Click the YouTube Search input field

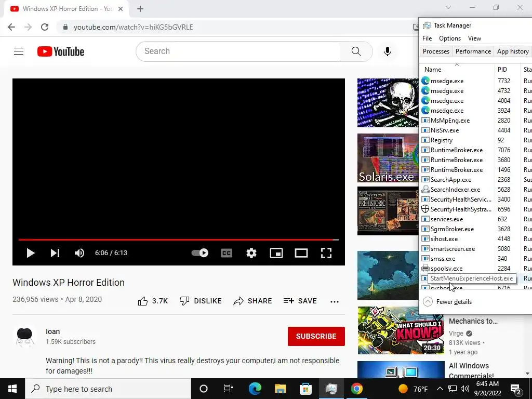point(238,51)
